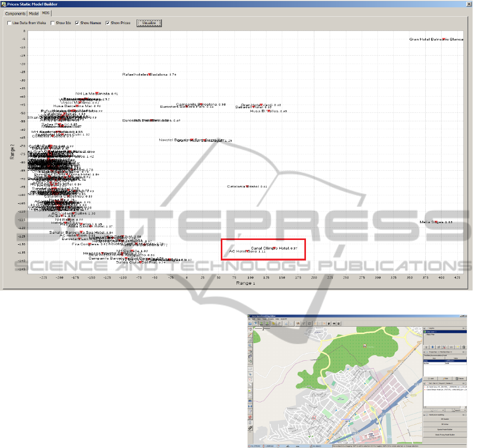Screen dimensions: 481x448
Task: Click the JOSM map zoom slider
Action: (x=263, y=329)
